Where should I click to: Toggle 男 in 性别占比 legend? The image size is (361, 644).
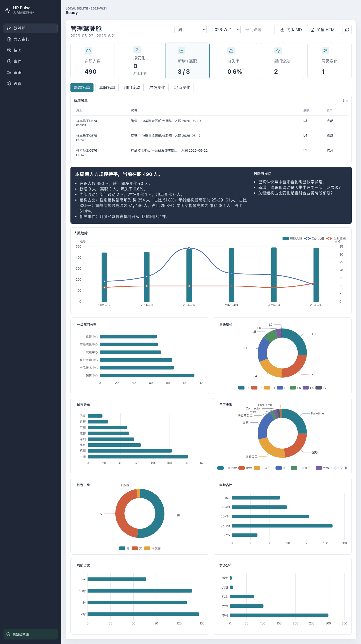pyautogui.click(x=125, y=548)
